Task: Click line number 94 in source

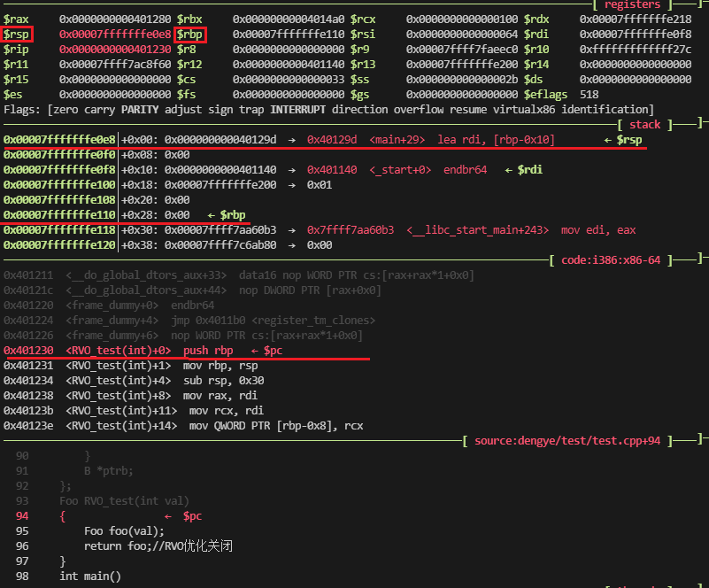Action: click(22, 516)
